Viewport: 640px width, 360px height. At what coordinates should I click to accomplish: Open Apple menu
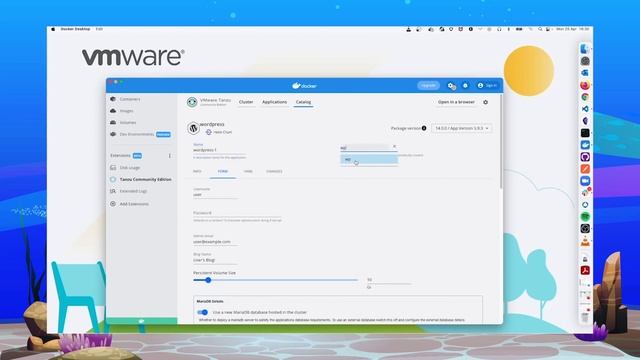point(53,29)
